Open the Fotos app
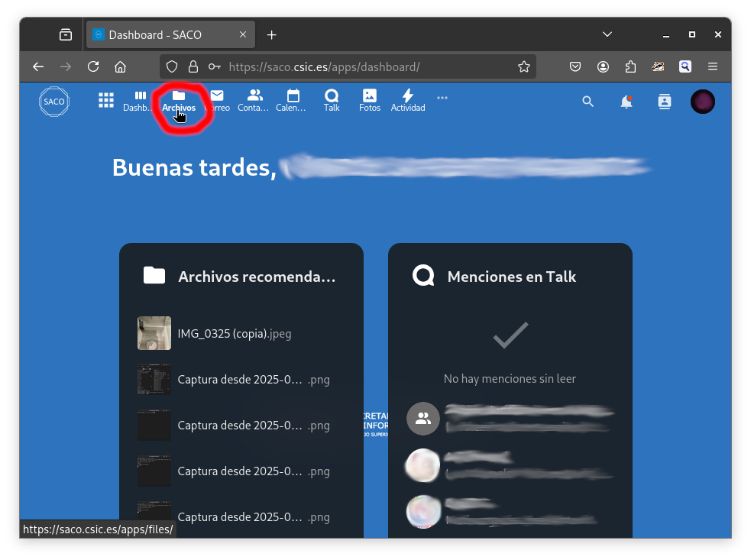Viewport: 751px width, 560px height. pyautogui.click(x=370, y=101)
